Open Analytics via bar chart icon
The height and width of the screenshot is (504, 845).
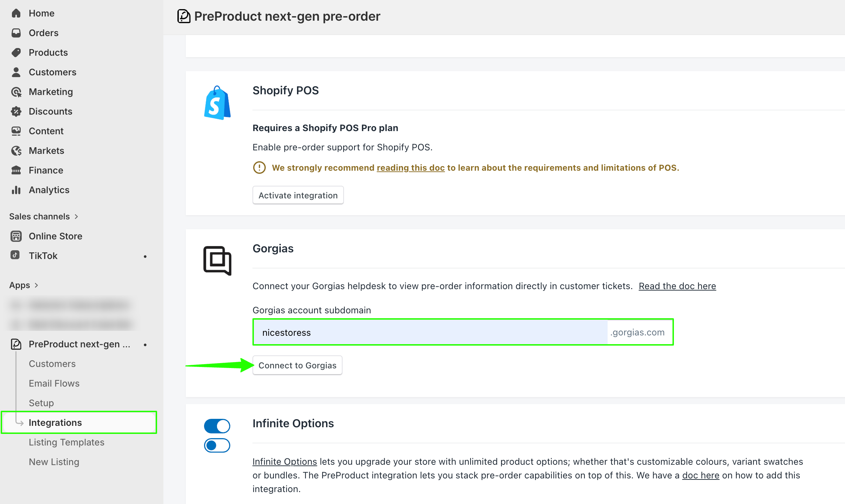pos(16,190)
